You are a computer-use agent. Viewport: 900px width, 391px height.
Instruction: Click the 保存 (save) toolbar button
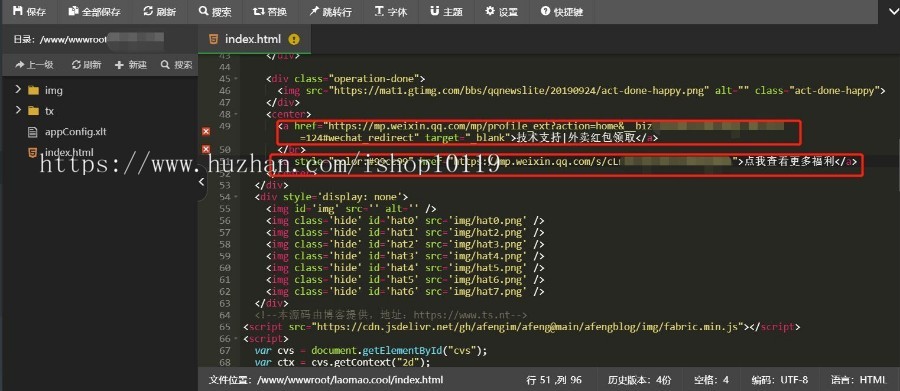[29, 11]
